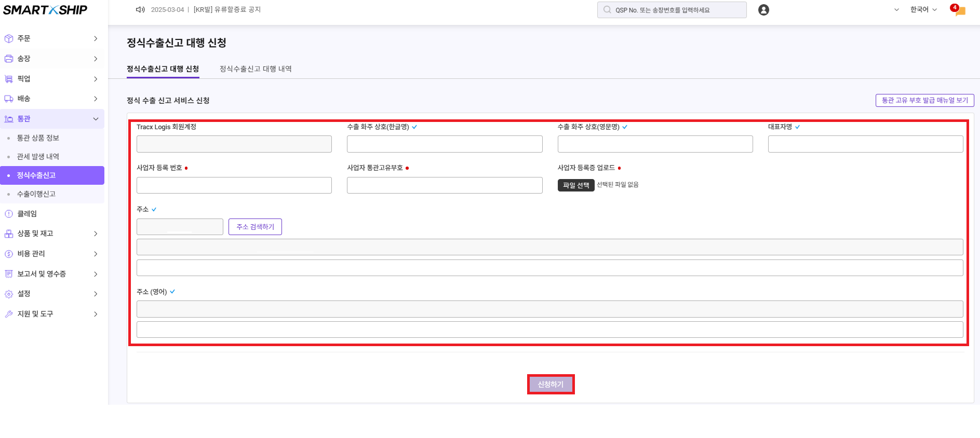Open the account dropdown arrow beside 한국어
This screenshot has width=980, height=438.
click(896, 10)
